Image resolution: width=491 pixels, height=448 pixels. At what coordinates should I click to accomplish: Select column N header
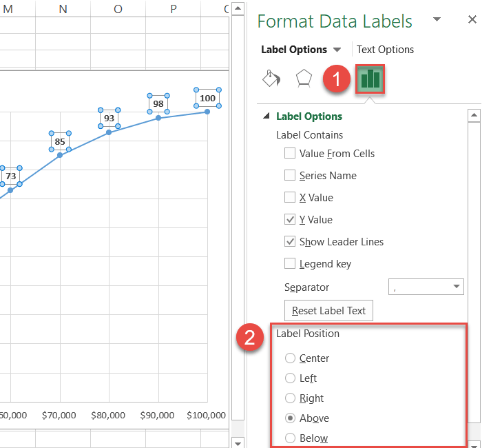(x=63, y=9)
